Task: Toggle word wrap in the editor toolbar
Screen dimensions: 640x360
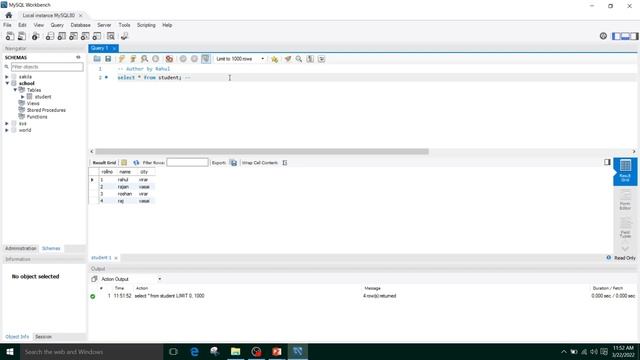Action: pyautogui.click(x=322, y=59)
